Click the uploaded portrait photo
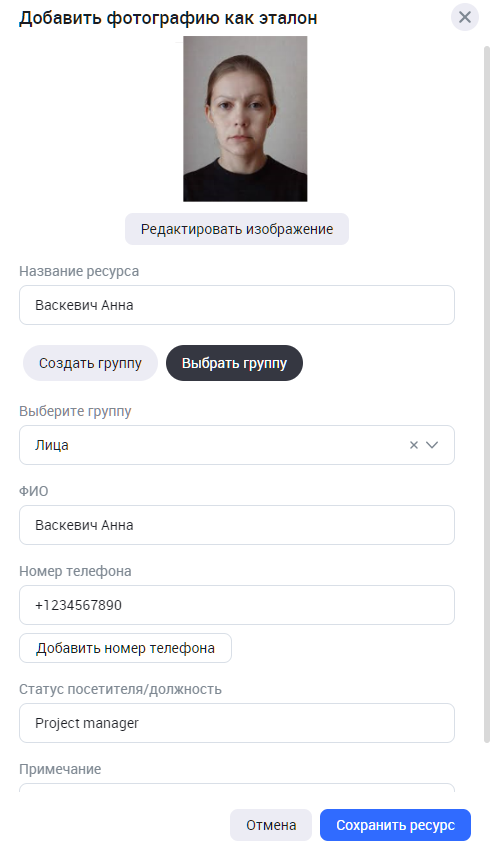 pos(245,119)
